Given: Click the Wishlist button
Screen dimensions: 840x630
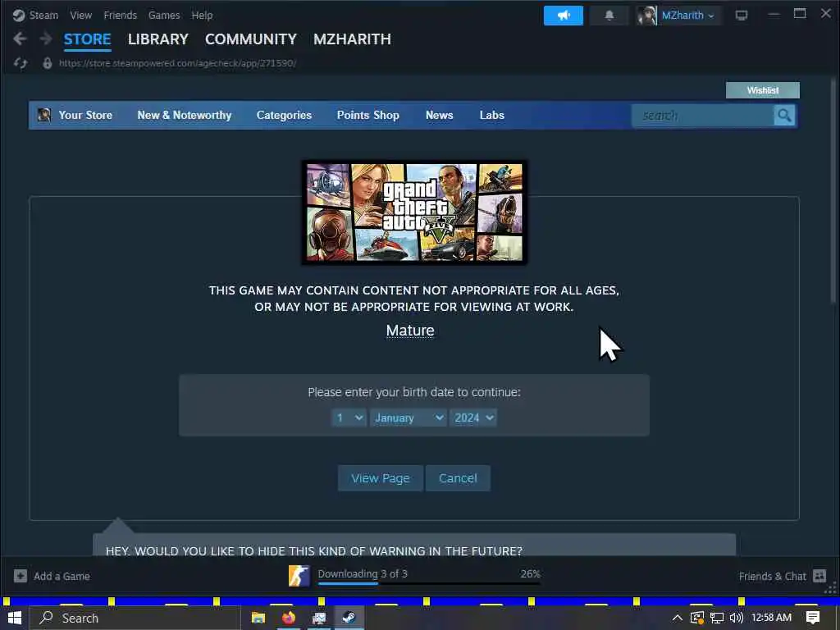Looking at the screenshot, I should 762,90.
